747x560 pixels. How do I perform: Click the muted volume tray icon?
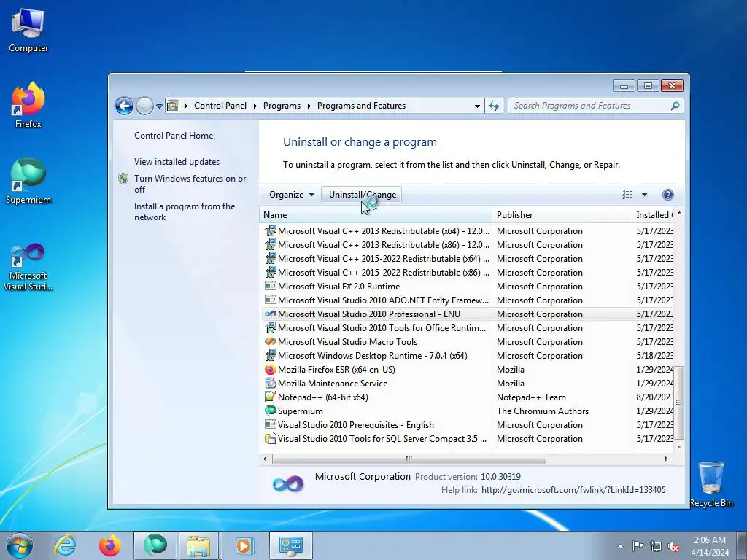coord(673,546)
